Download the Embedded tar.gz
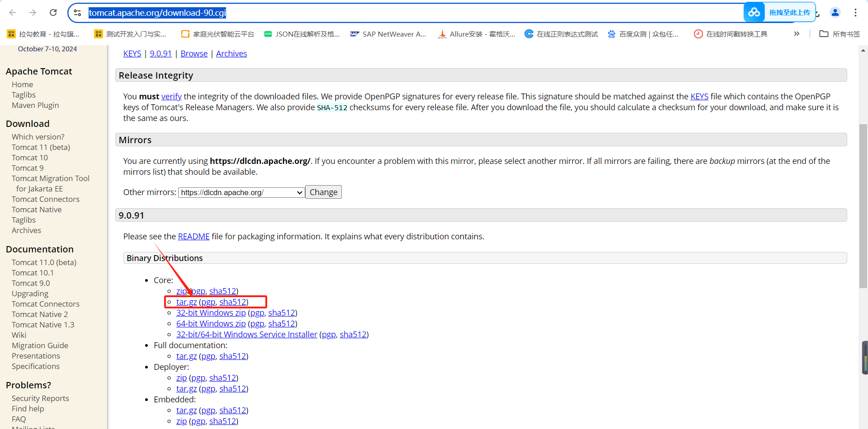 pos(186,410)
